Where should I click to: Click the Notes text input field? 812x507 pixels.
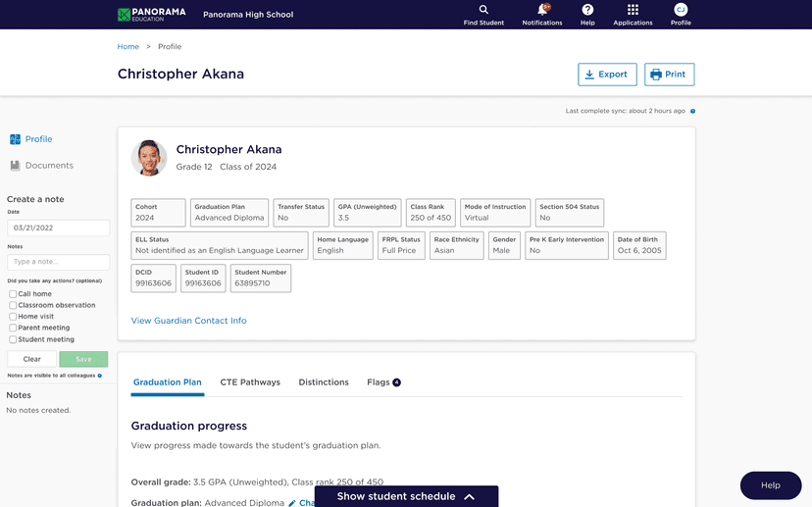(59, 263)
